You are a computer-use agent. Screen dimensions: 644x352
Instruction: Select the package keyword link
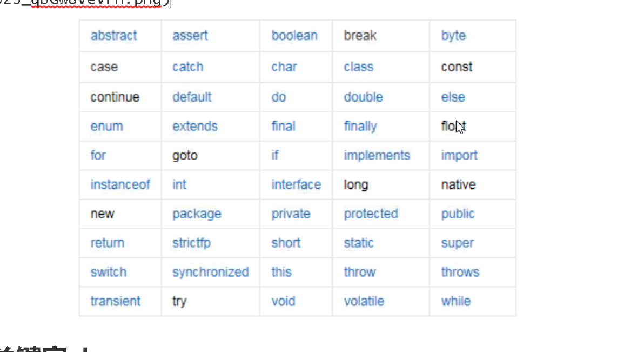click(197, 214)
